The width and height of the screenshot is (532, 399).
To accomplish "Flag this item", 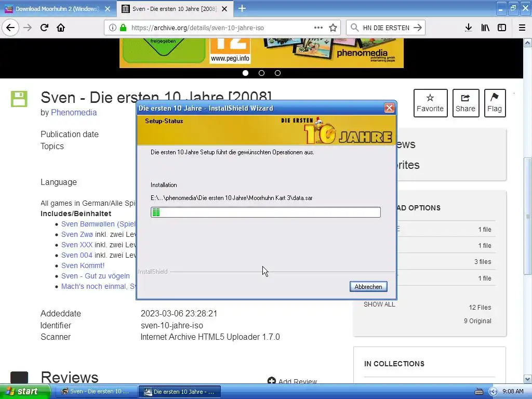I will (x=495, y=103).
